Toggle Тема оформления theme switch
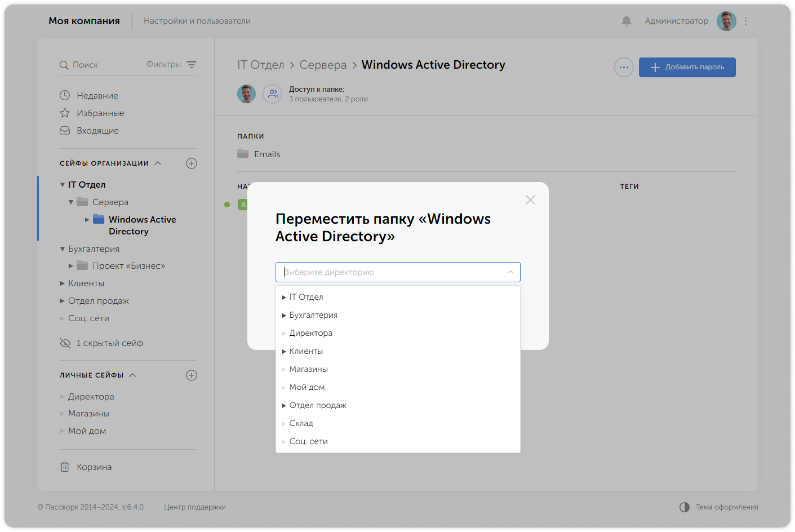The height and width of the screenshot is (532, 795). [x=685, y=507]
